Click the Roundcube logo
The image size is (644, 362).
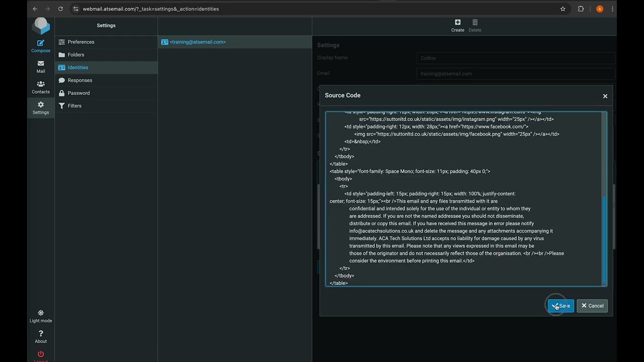click(41, 26)
